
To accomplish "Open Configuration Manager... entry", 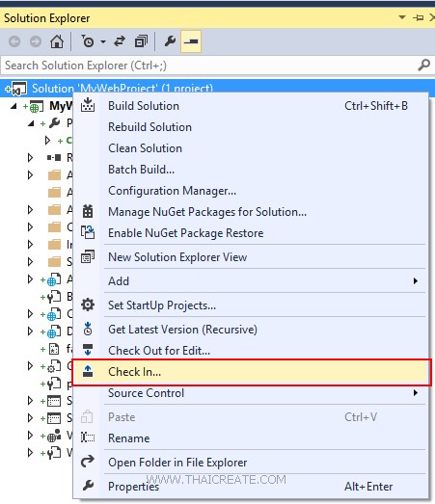I will 251,191.
